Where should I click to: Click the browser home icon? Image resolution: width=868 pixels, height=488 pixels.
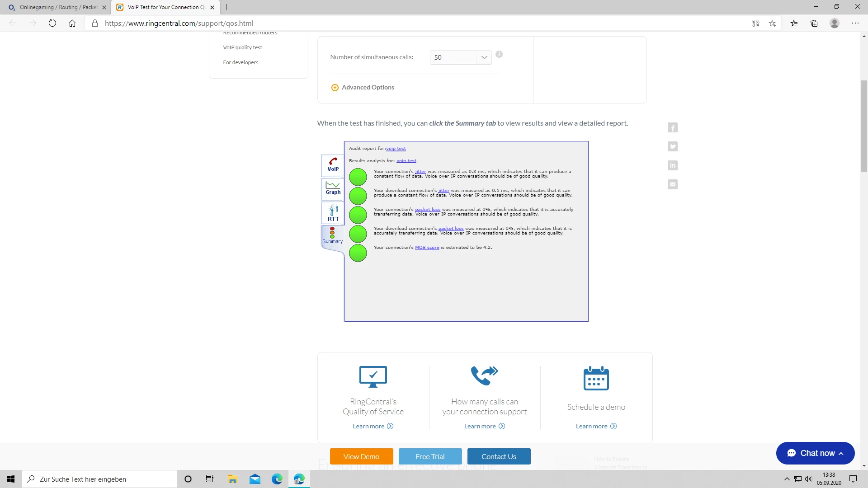[x=72, y=23]
